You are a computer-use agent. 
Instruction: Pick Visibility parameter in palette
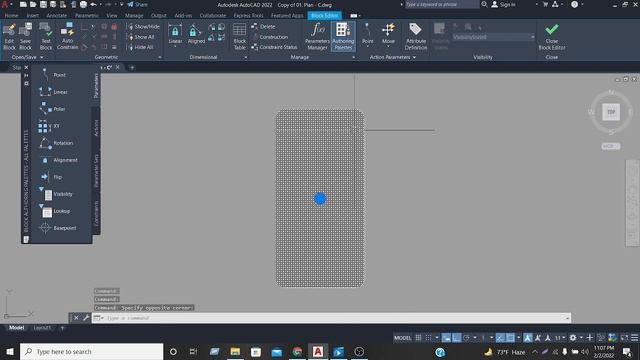pos(56,194)
